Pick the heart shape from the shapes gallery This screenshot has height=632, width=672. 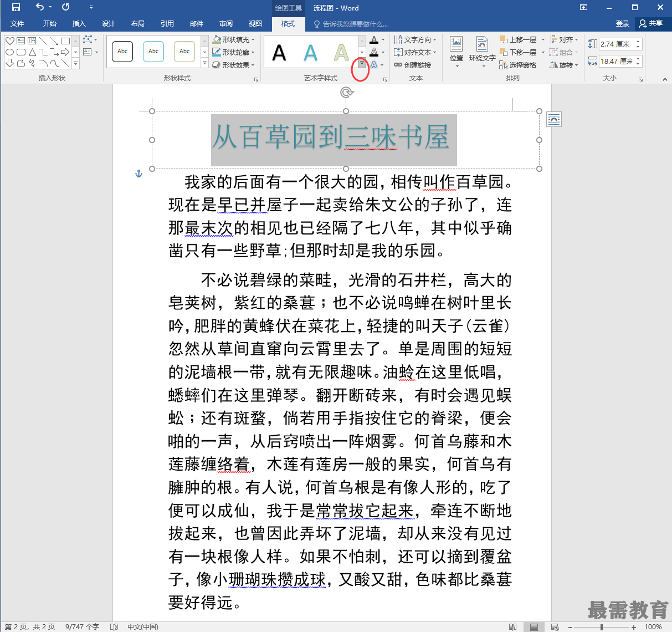pyautogui.click(x=10, y=41)
